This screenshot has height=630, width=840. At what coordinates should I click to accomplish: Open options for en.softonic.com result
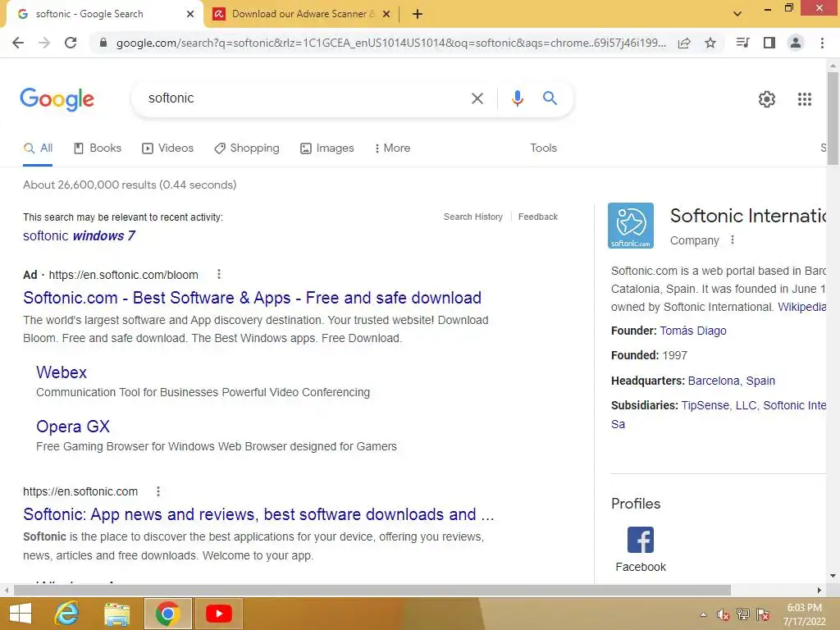[158, 491]
